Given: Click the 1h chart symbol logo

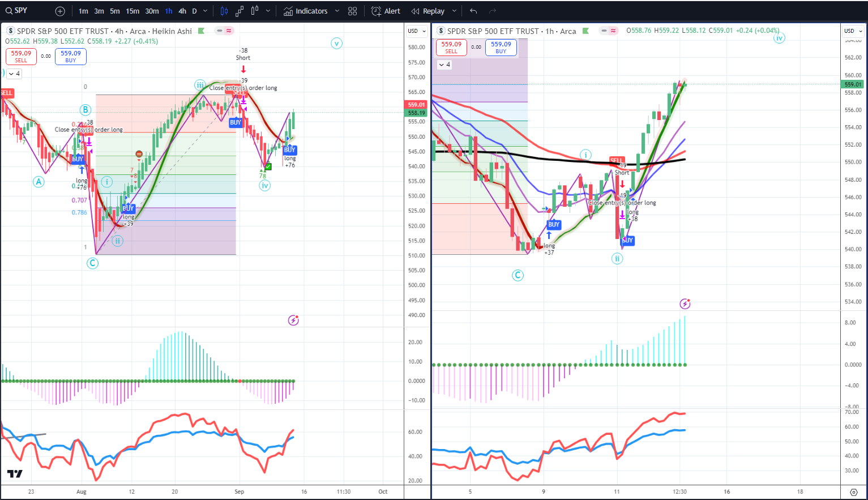Looking at the screenshot, I should tap(442, 31).
